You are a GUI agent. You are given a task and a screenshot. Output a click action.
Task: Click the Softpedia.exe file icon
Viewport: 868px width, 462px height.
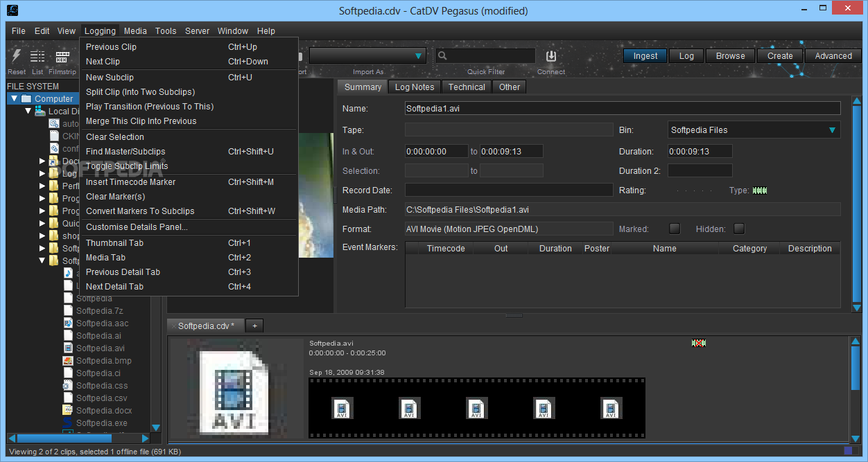[x=68, y=423]
